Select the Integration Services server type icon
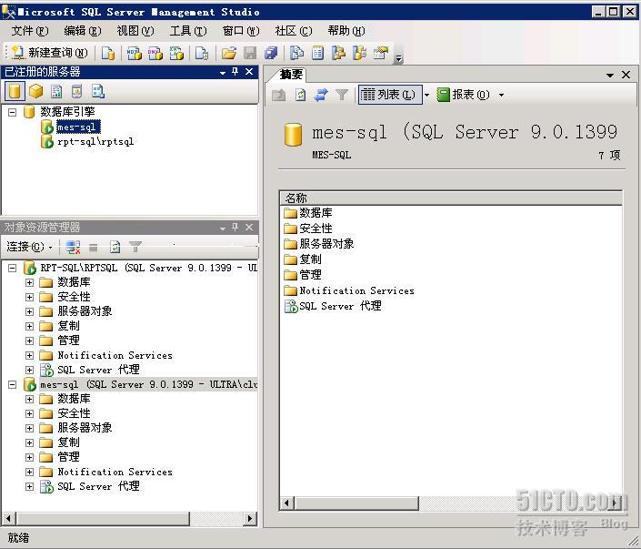The width and height of the screenshot is (641, 549). [x=98, y=91]
